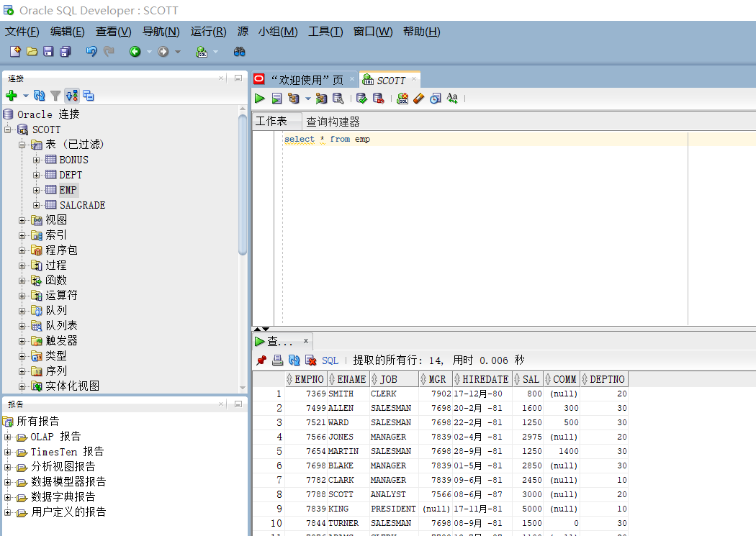Click the printer icon in query result toolbar
Viewport: 756px width, 536px height.
278,360
